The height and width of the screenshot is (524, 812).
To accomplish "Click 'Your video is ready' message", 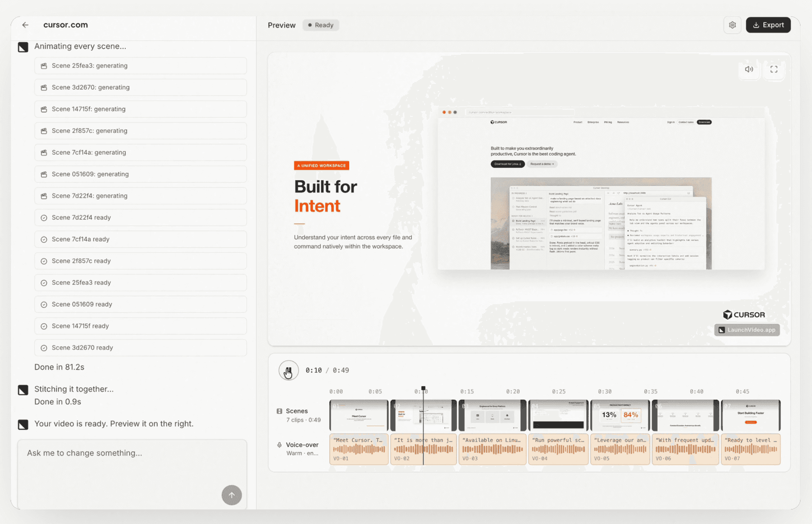I will [114, 424].
